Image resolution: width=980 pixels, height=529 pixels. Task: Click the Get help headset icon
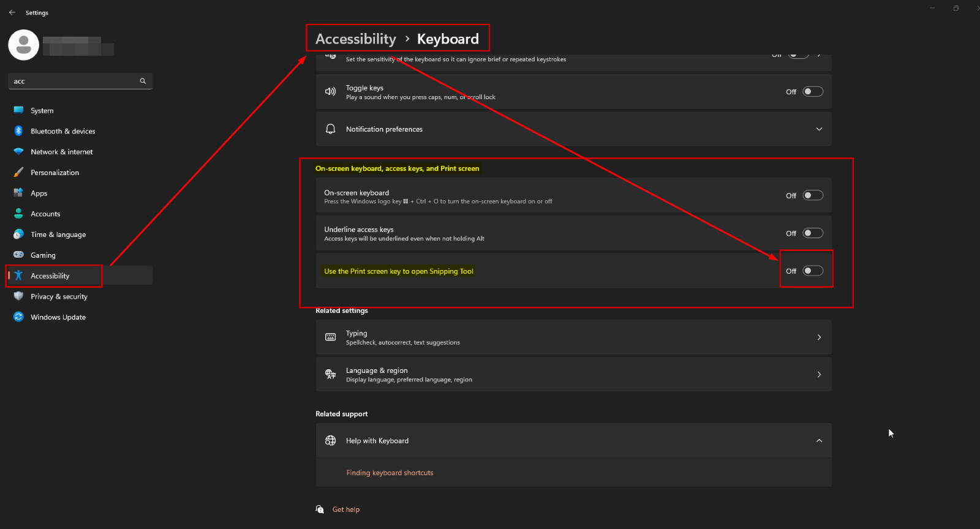coord(320,509)
